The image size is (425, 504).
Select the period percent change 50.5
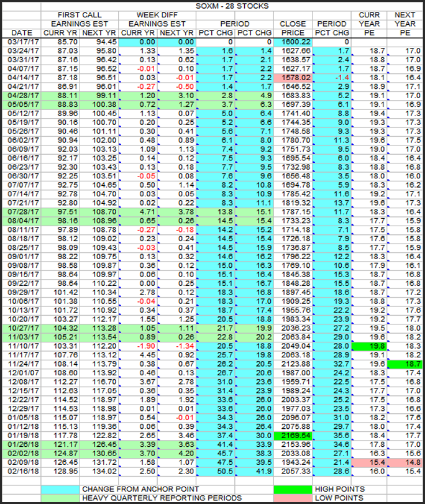(x=216, y=471)
